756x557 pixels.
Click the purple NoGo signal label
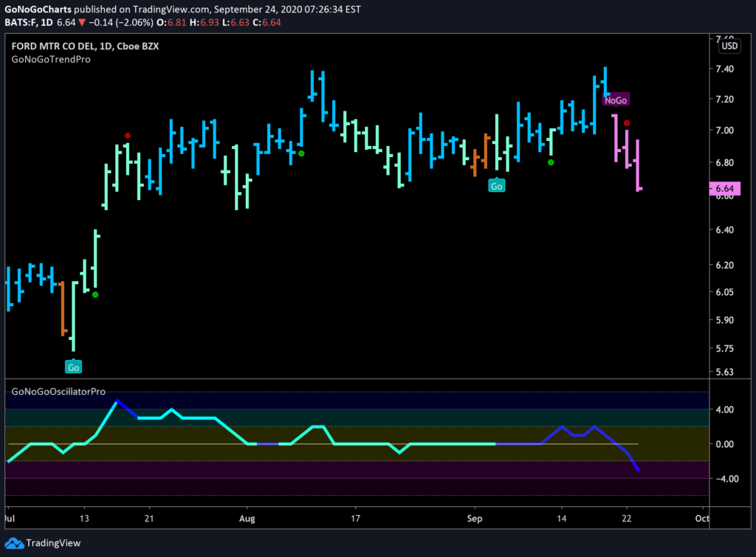point(616,100)
